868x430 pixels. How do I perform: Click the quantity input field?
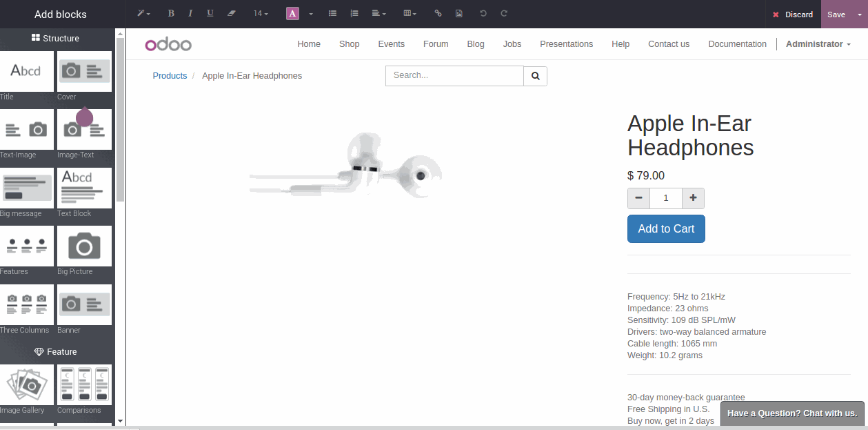click(x=666, y=198)
